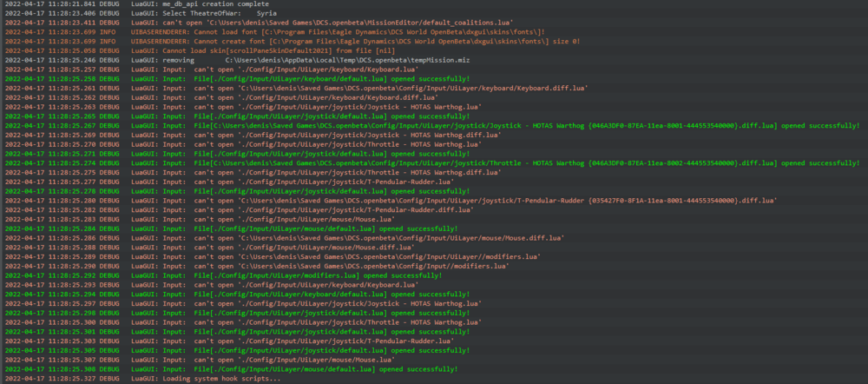The image size is (868, 384).
Task: Click the 11:28:25.294 keyboard/default.lua opened line
Action: 237,295
